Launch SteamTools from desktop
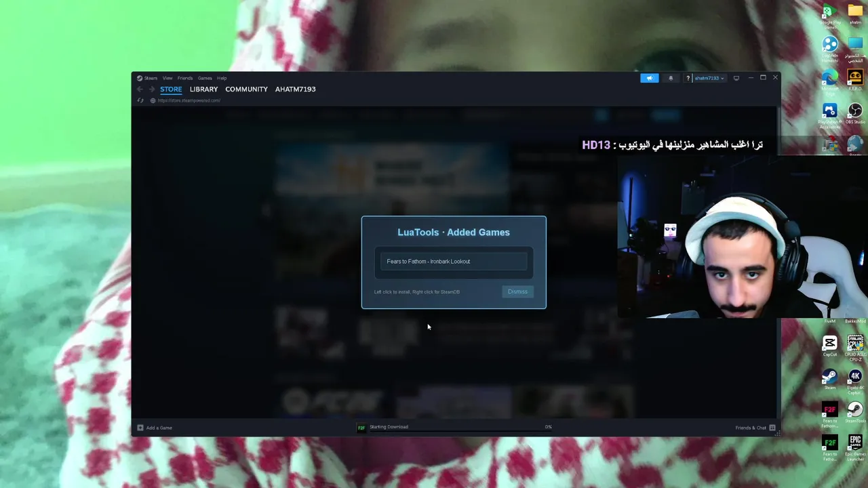 point(855,412)
